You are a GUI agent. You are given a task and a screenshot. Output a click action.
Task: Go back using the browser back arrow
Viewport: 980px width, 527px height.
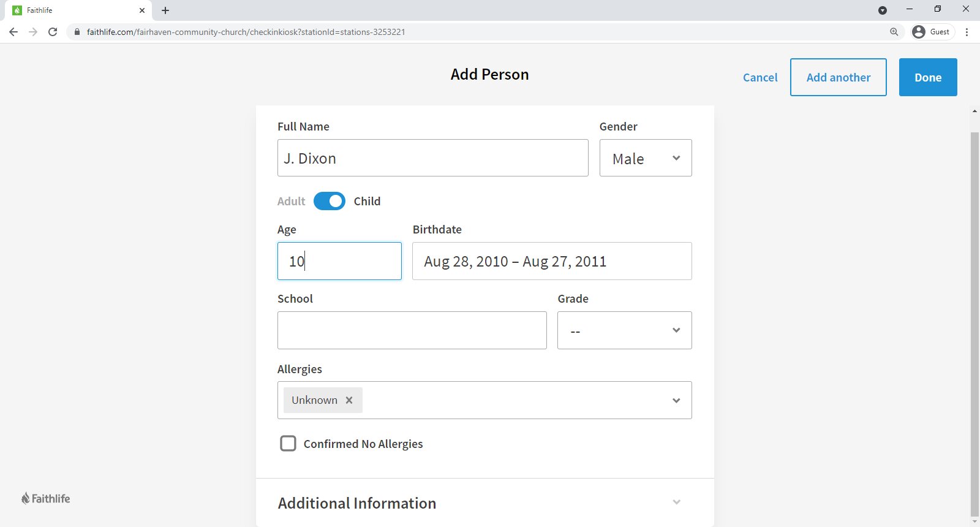[x=13, y=32]
